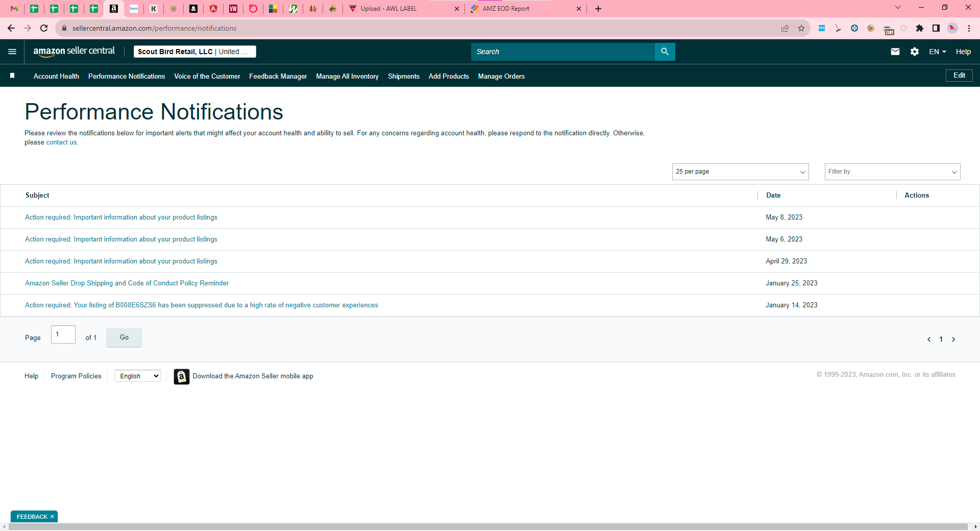Open Shipments in the favorites bar
The width and height of the screenshot is (980, 531).
point(404,76)
